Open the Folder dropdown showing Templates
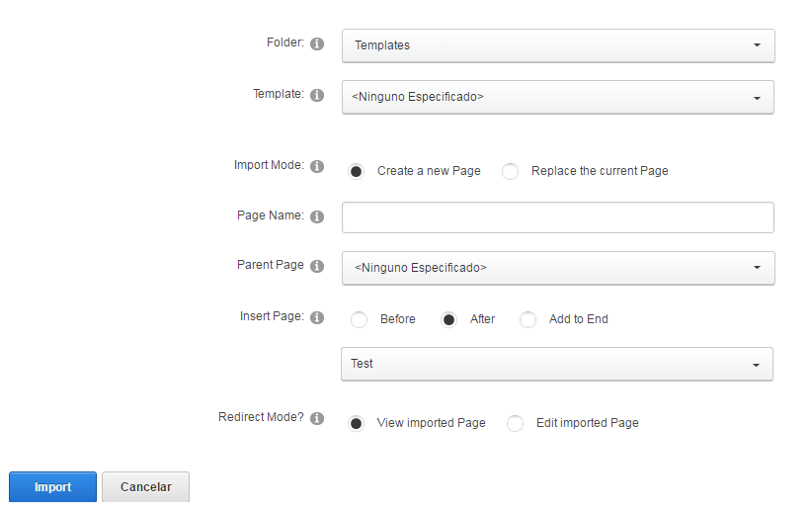Screen dimensions: 812x512 click(x=558, y=45)
